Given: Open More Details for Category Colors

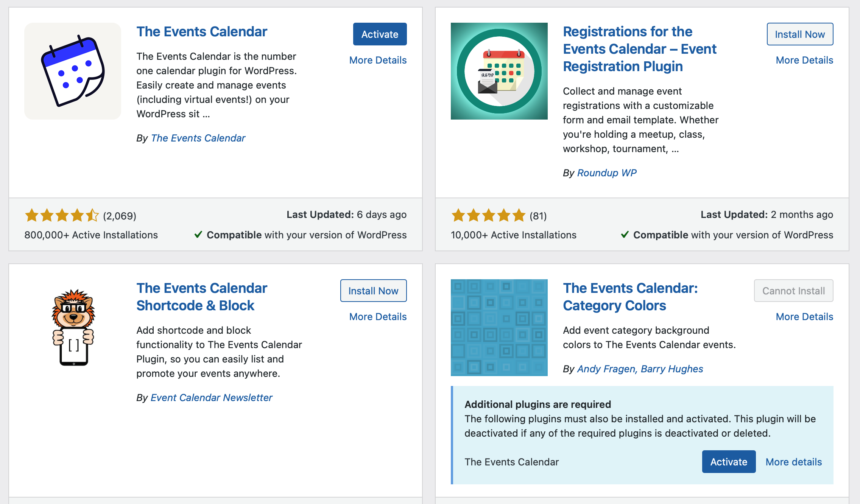Looking at the screenshot, I should (804, 317).
